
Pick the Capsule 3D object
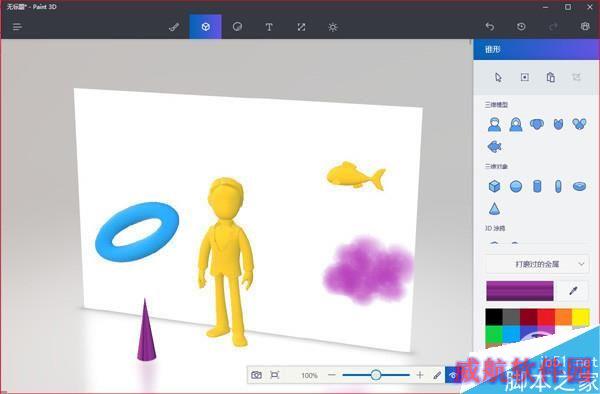point(558,186)
